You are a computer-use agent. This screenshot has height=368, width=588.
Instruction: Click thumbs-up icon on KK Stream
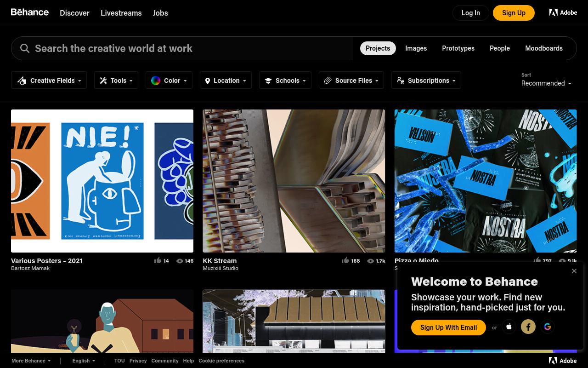[345, 260]
